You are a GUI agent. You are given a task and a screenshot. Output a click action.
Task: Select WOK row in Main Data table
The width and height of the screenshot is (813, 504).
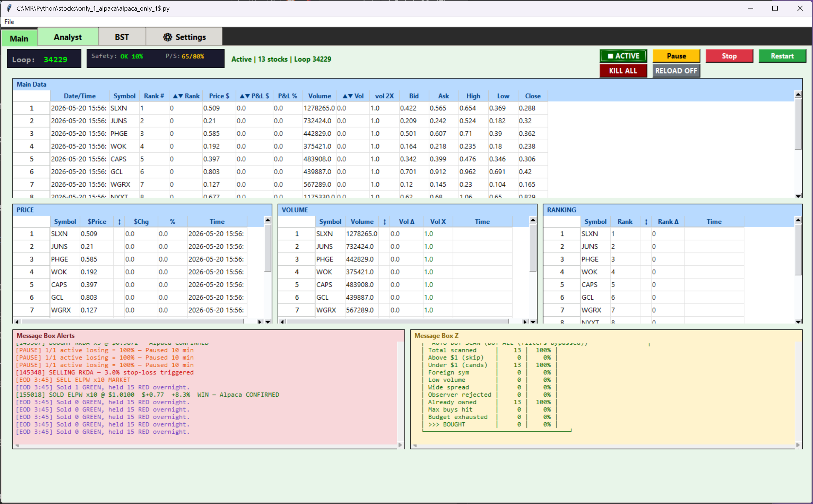point(280,146)
